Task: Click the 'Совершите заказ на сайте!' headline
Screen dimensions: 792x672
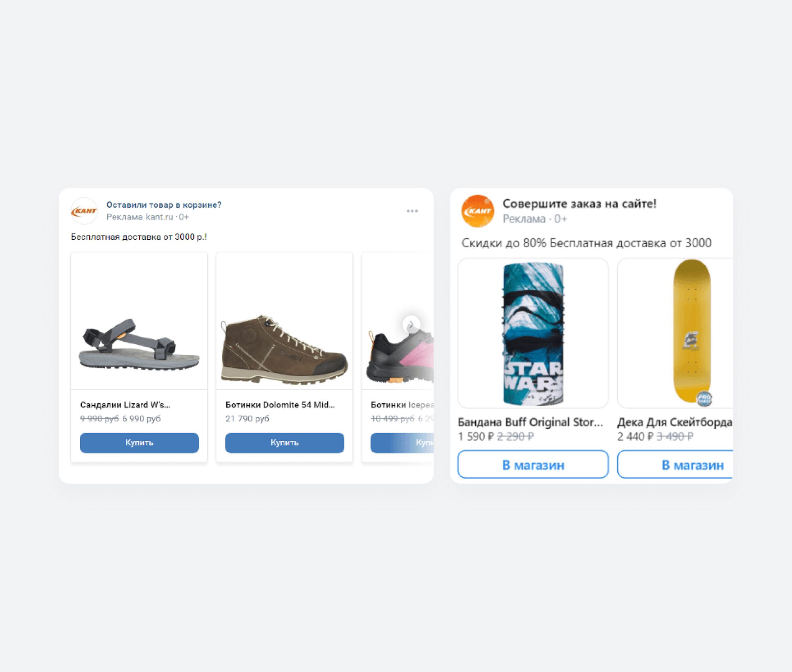Action: pyautogui.click(x=579, y=204)
